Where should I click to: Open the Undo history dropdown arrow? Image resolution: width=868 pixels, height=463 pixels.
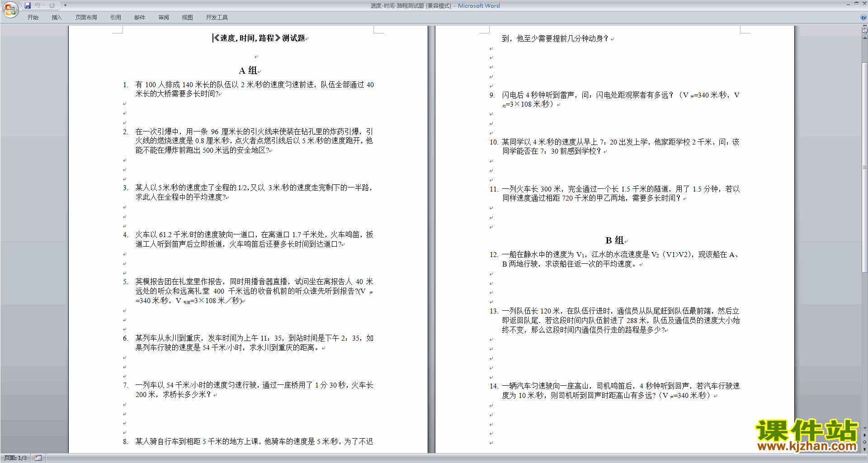pyautogui.click(x=44, y=5)
